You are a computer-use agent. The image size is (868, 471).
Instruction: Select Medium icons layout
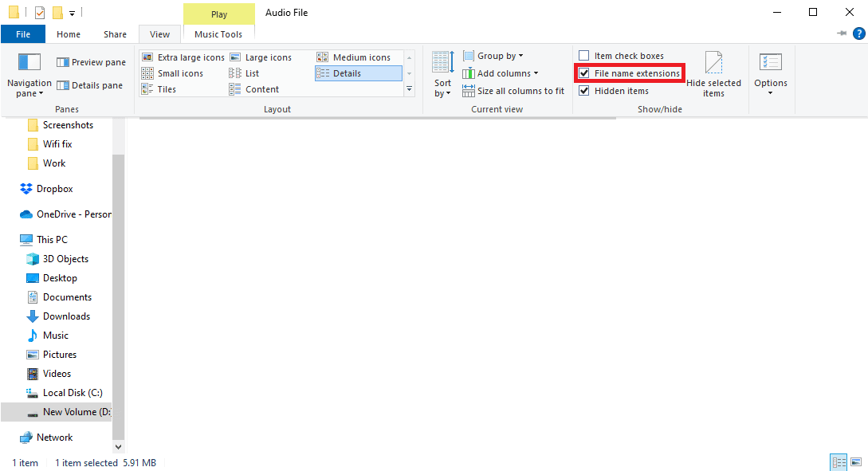354,57
